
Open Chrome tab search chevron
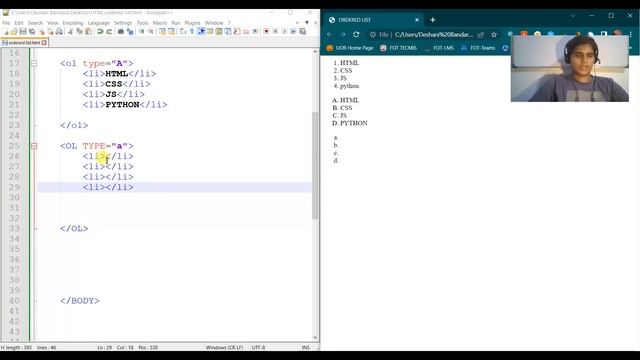(573, 16)
